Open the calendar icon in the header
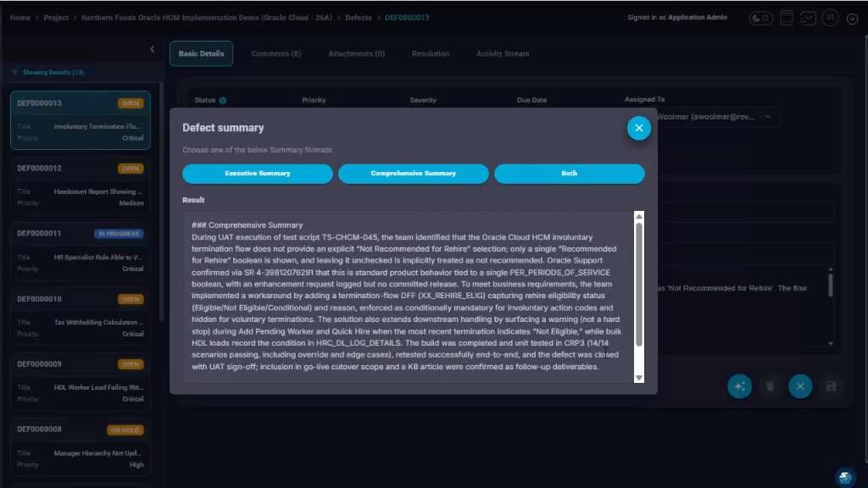This screenshot has width=868, height=488. (787, 18)
